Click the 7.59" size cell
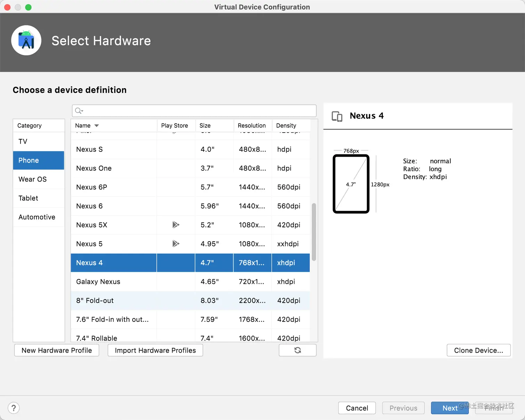525x420 pixels. 214,320
